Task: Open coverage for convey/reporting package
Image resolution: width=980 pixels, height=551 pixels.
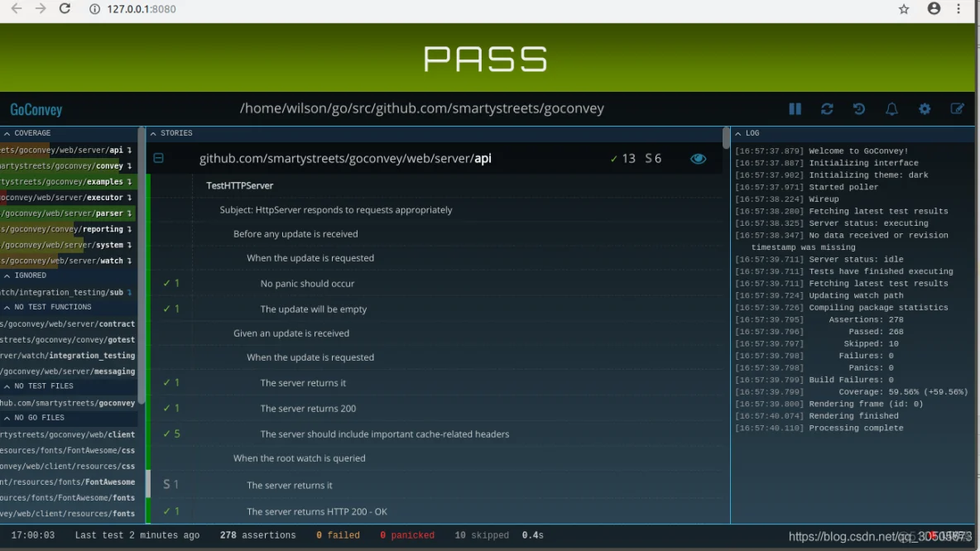Action: click(68, 229)
